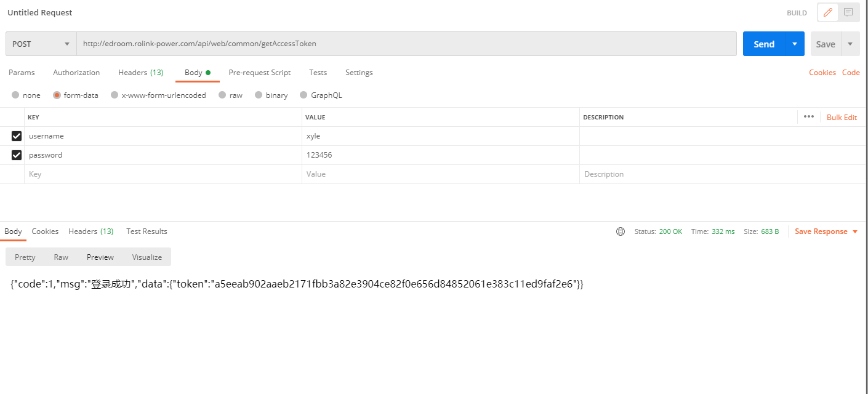Uncheck the username parameter checkbox

point(17,136)
